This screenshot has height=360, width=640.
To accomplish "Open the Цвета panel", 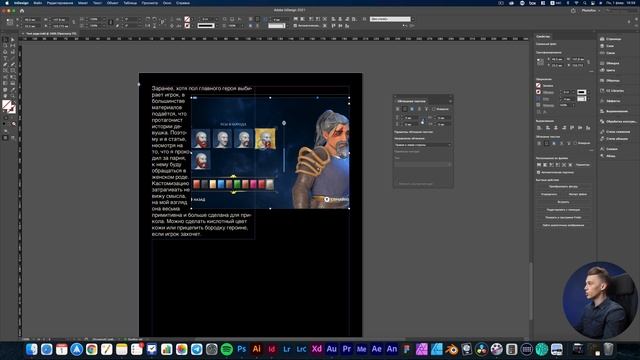I will point(608,70).
